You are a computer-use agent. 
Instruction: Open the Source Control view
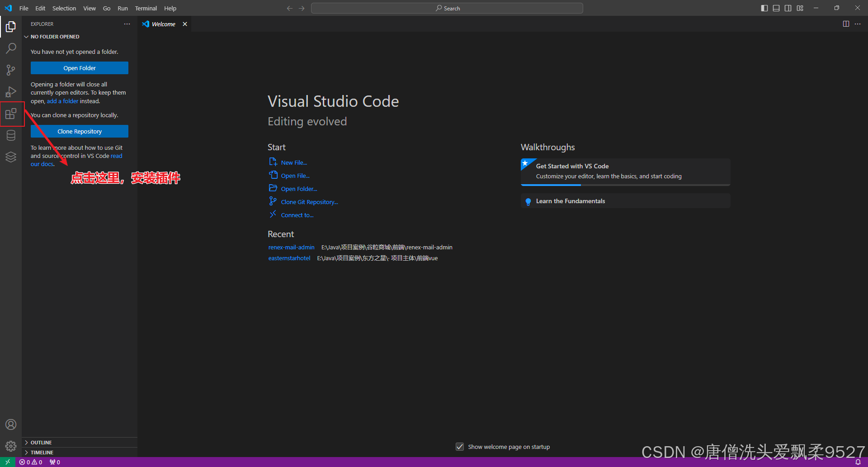(11, 70)
